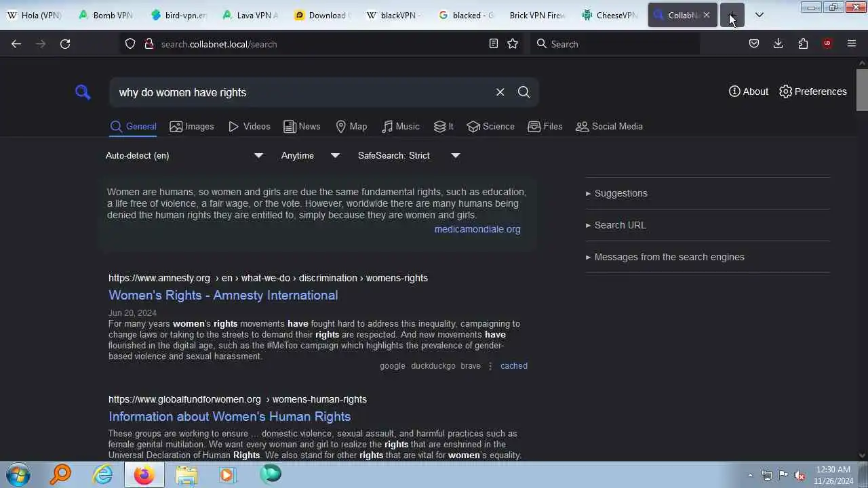Open the media player taskbar icon
This screenshot has width=868, height=488.
pyautogui.click(x=227, y=474)
